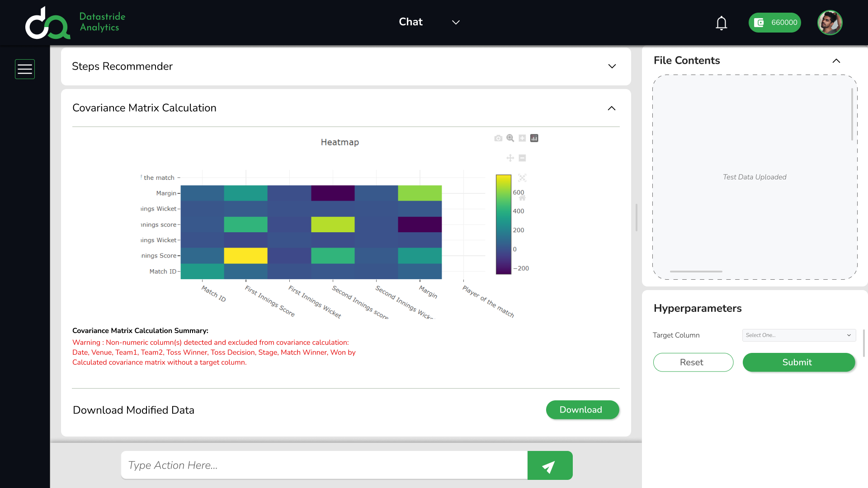Screen dimensions: 868x488
Task: Open the hamburger menu in the sidebar
Action: (x=25, y=69)
